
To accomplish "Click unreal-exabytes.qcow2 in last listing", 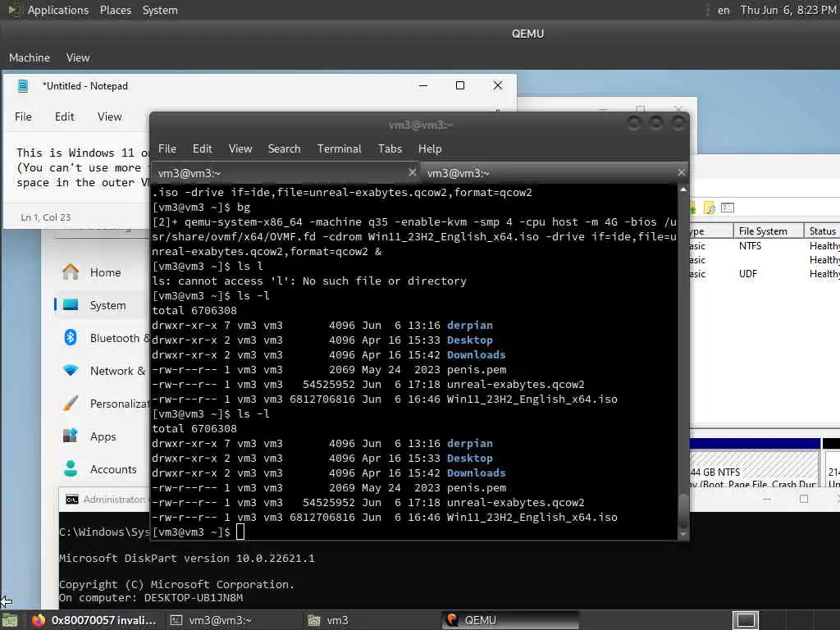I will 515,503.
